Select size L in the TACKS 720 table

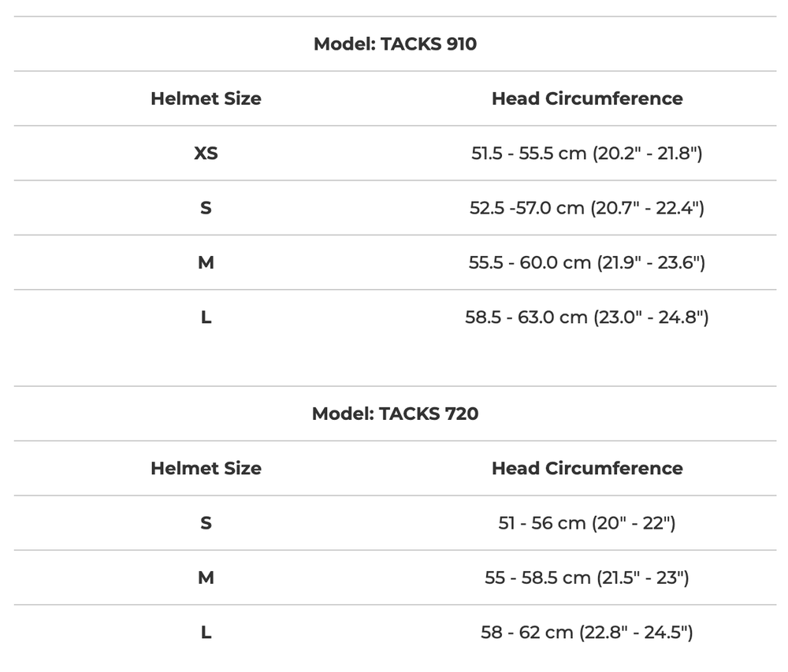pos(206,632)
